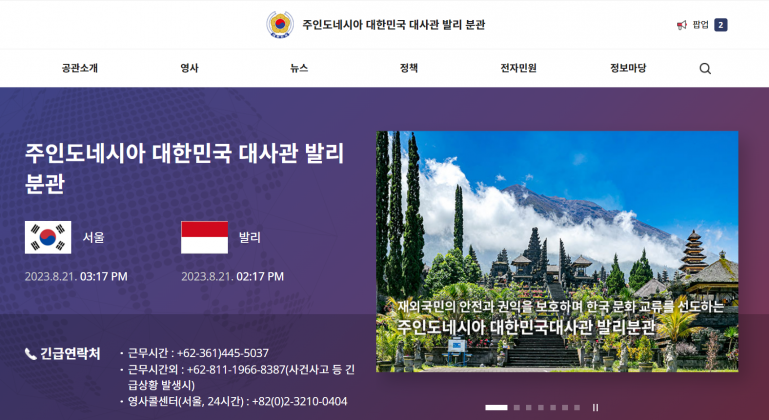
Task: Click the embassy emblem logo in header
Action: [279, 25]
